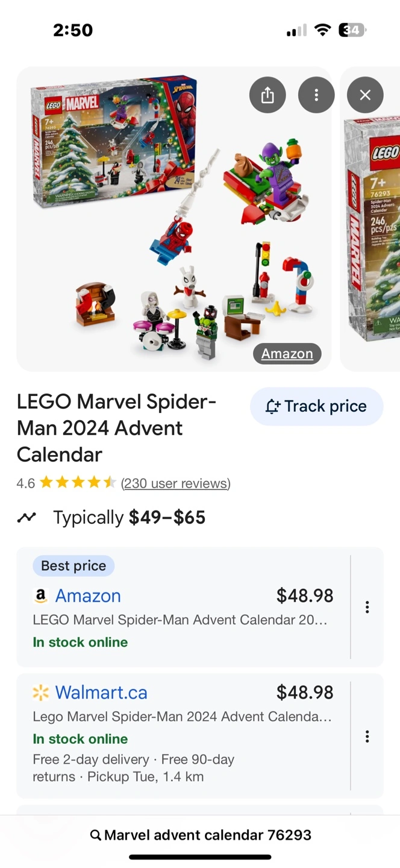Tap the Amazon logo icon
This screenshot has height=868, width=400.
40,596
